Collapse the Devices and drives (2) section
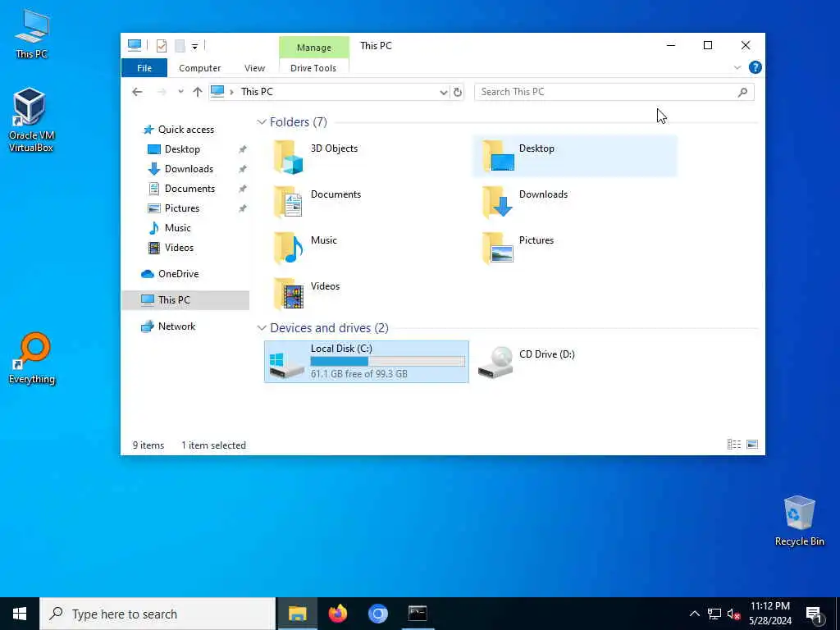The width and height of the screenshot is (840, 630). pos(262,328)
